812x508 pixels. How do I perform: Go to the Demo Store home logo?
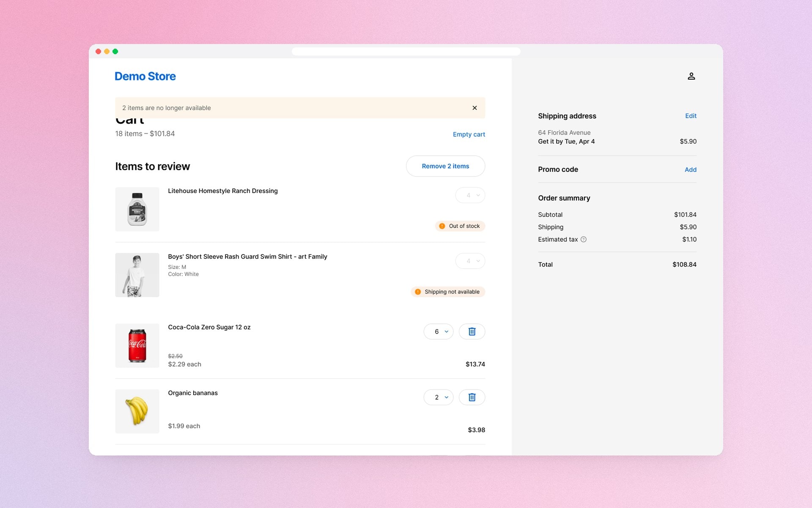[x=145, y=76]
